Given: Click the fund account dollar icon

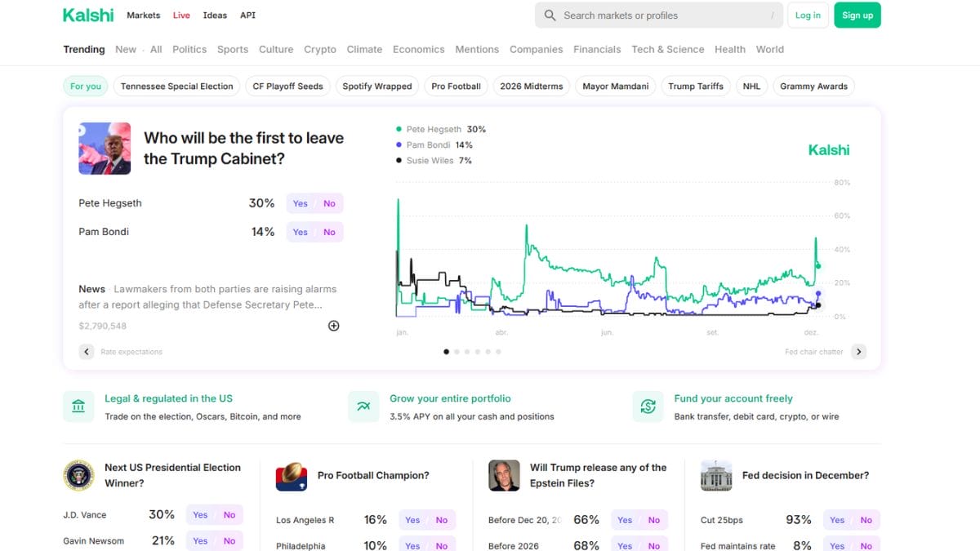Looking at the screenshot, I should tap(648, 407).
